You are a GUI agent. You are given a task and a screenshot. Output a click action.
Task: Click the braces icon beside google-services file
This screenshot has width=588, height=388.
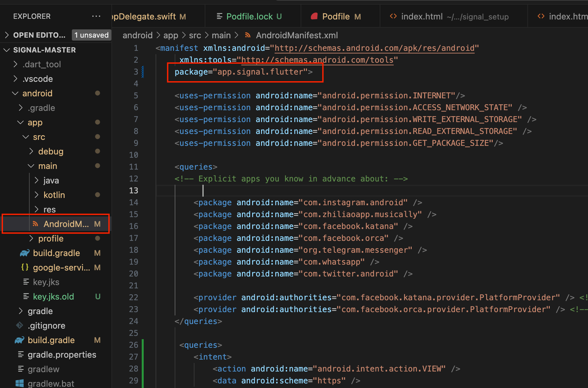click(x=25, y=268)
